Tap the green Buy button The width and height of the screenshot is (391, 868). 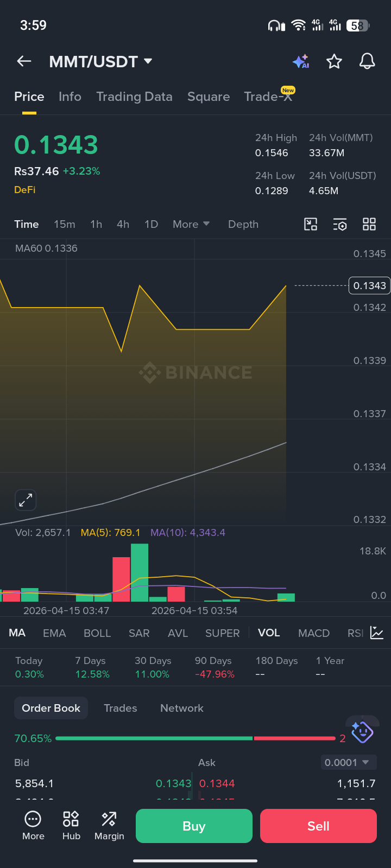point(194,826)
